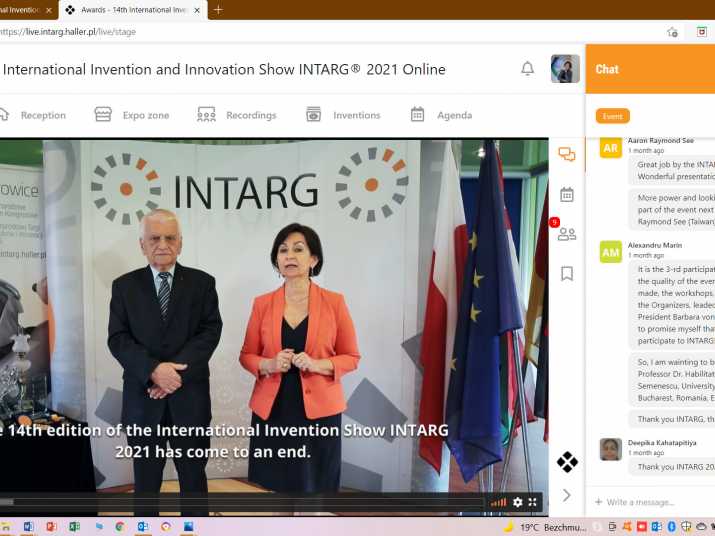Open the Inventions section
Viewport: 715px width, 536px height.
pyautogui.click(x=343, y=115)
